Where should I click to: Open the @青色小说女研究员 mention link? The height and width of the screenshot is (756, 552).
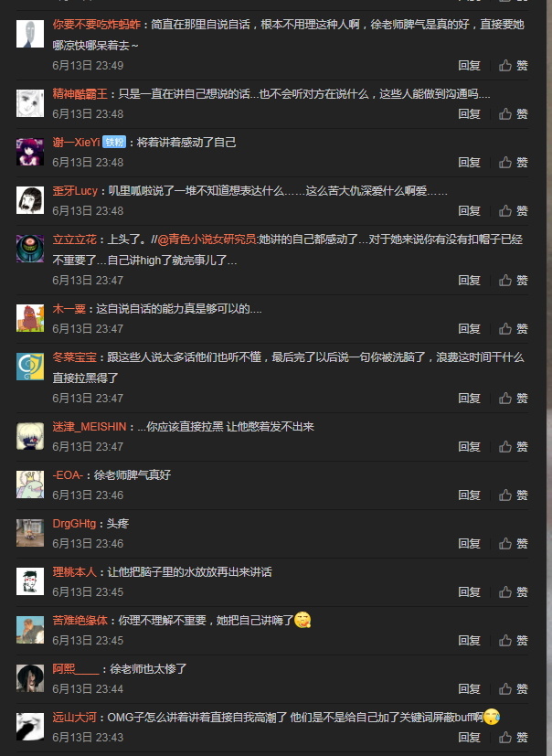click(207, 240)
